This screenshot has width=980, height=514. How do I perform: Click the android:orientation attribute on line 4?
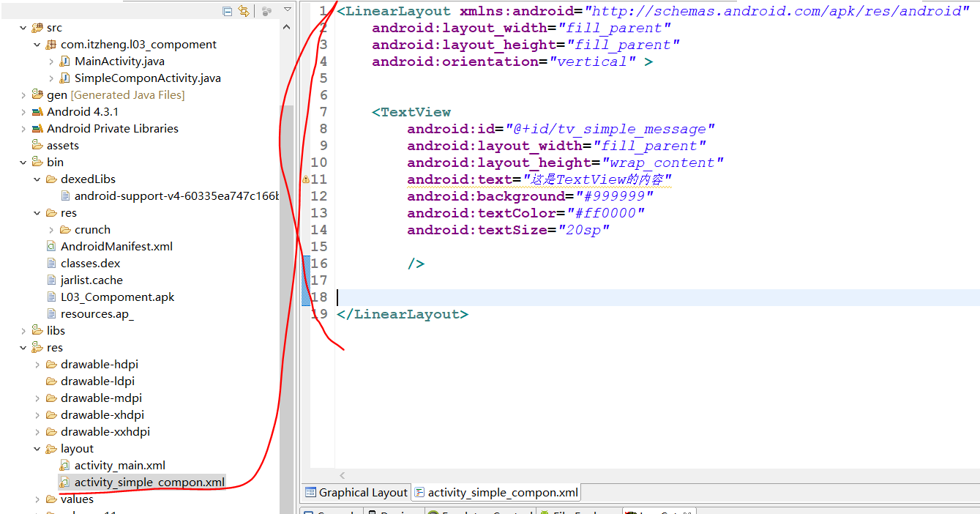click(x=455, y=62)
